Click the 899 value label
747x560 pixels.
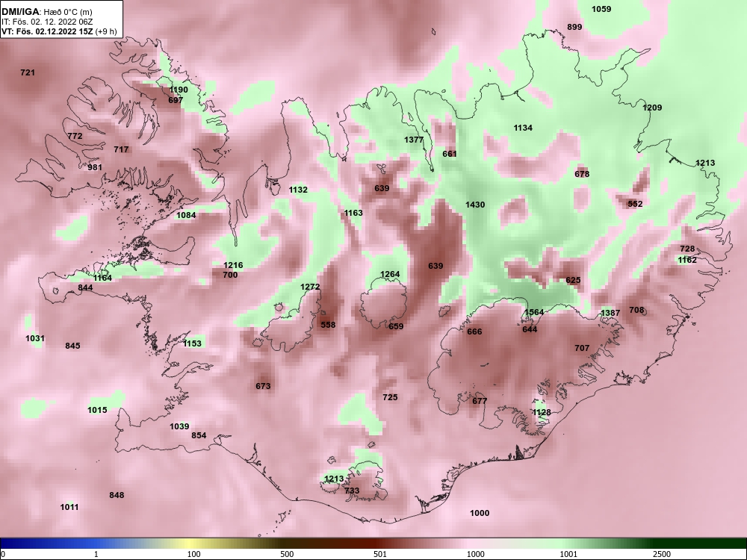574,28
